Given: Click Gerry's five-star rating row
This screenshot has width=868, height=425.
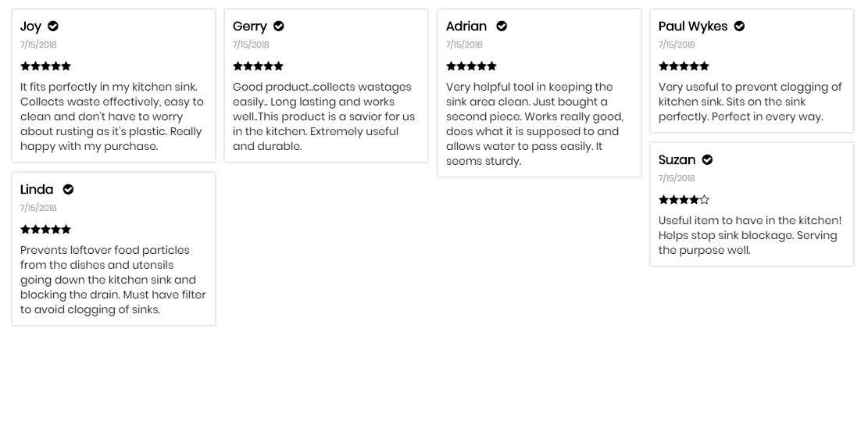Looking at the screenshot, I should [258, 66].
